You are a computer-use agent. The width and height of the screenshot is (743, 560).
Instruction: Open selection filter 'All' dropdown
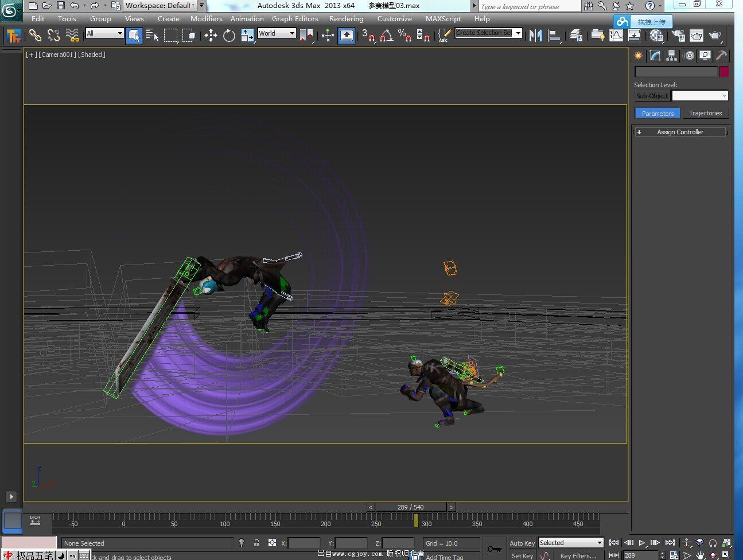coord(104,33)
